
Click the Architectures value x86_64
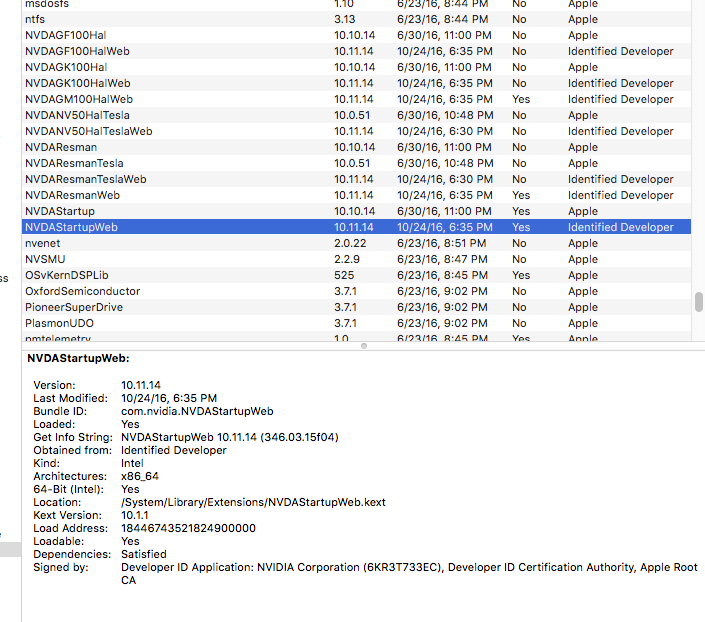click(140, 476)
